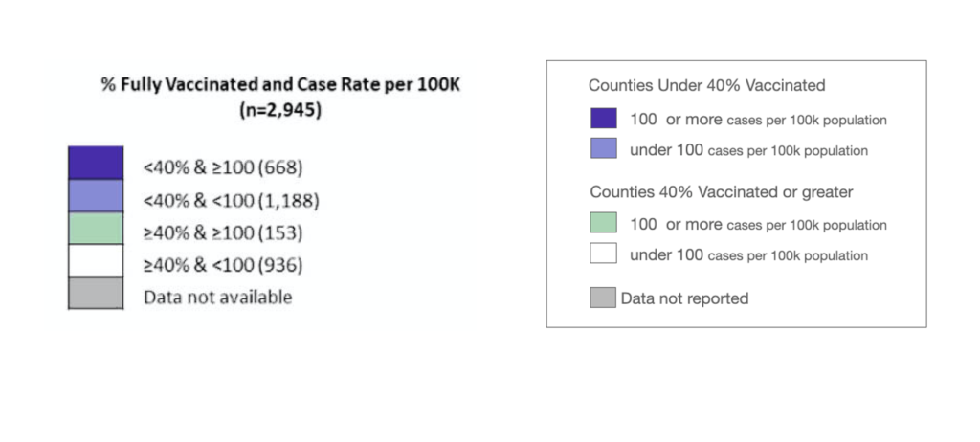Click dark purple swatch in boxed legend
The width and height of the screenshot is (980, 442).
tap(603, 119)
